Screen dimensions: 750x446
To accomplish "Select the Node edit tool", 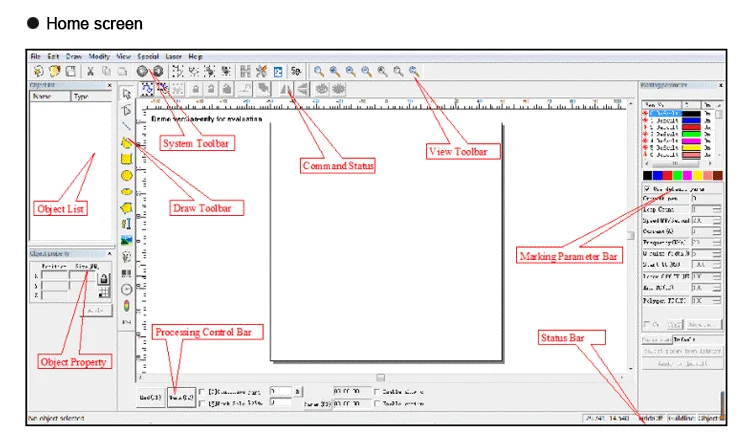I will coord(126,111).
